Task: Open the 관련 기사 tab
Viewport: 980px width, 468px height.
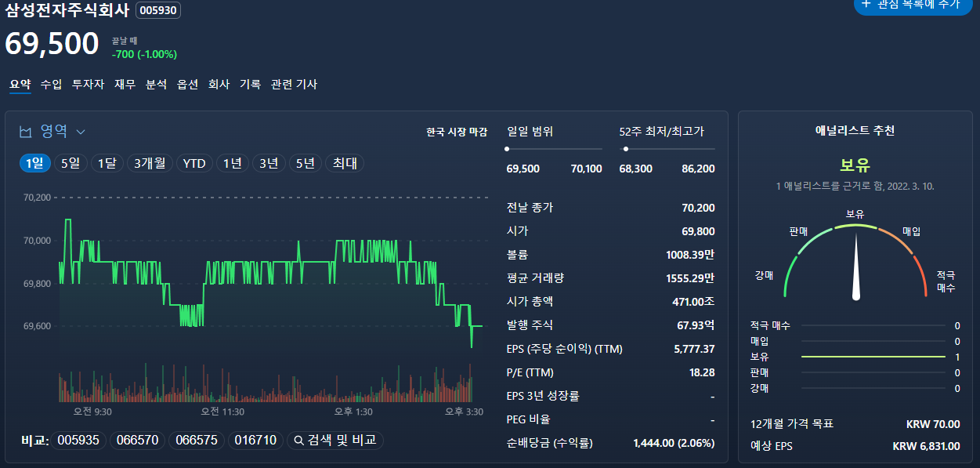Action: pos(294,85)
